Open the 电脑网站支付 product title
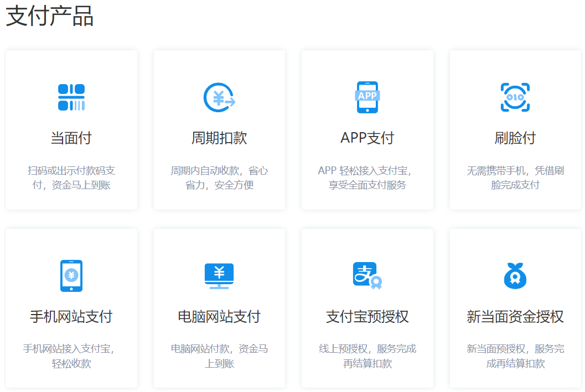585x392 pixels. point(219,316)
